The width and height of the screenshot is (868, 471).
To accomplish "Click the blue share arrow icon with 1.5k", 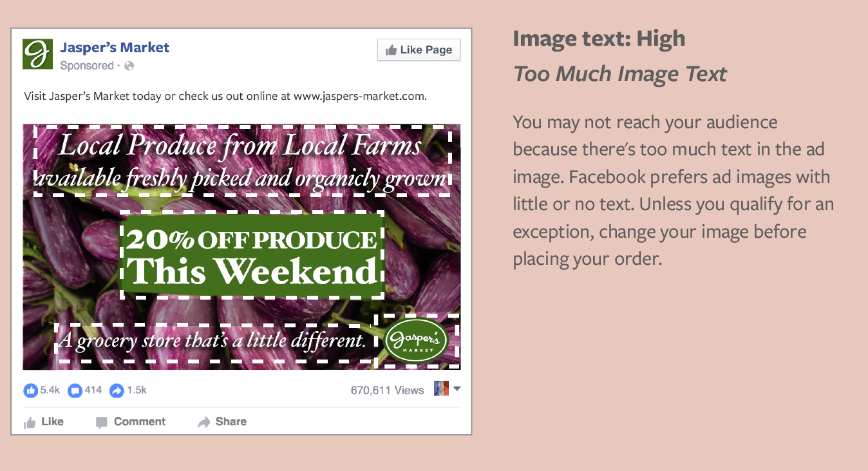I will (117, 390).
